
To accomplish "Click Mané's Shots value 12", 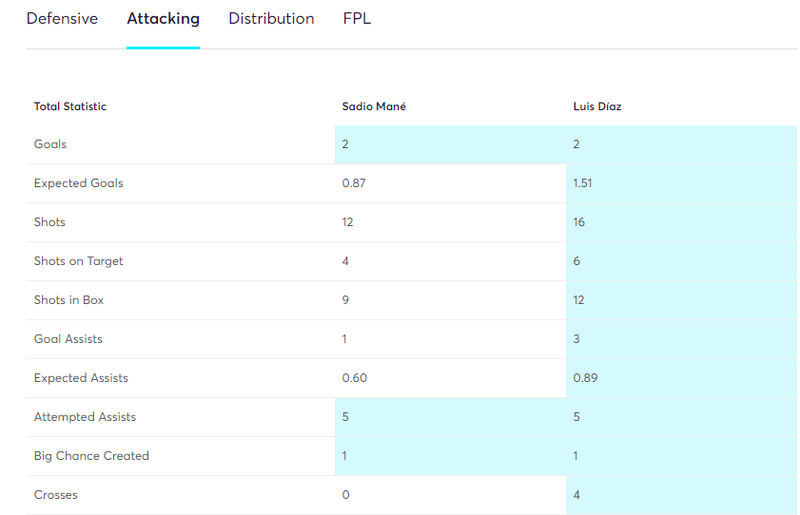I will click(x=347, y=222).
